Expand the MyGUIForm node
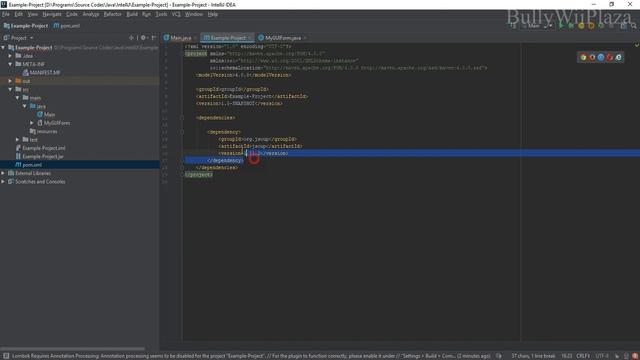 point(32,123)
